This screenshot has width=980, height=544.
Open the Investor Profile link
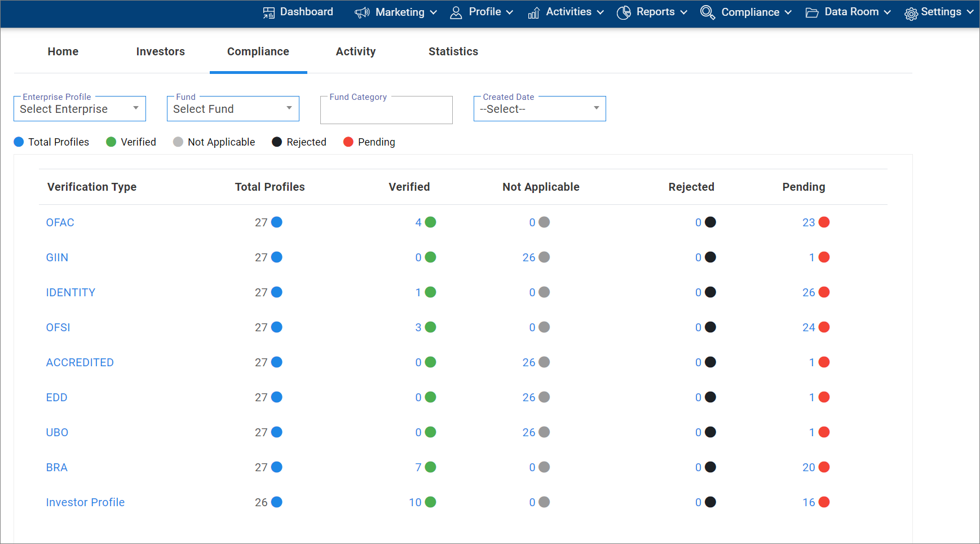click(85, 502)
